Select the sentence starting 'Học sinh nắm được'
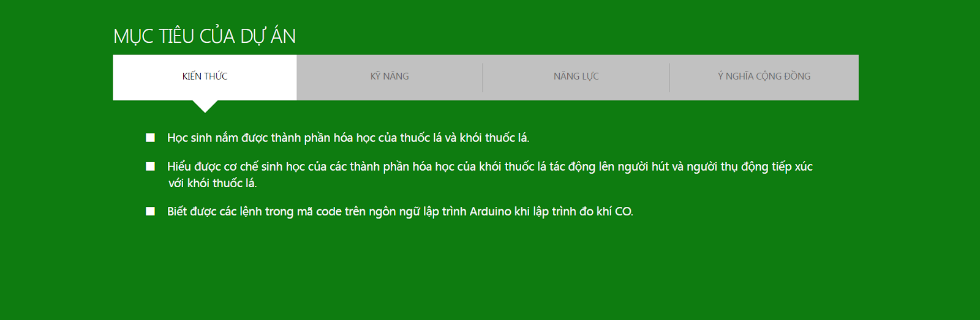 pyautogui.click(x=348, y=138)
